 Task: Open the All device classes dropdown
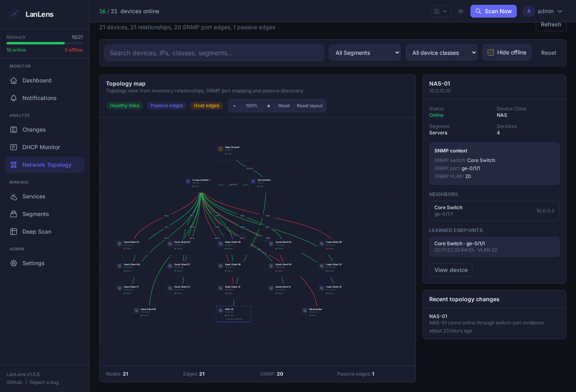pyautogui.click(x=442, y=52)
